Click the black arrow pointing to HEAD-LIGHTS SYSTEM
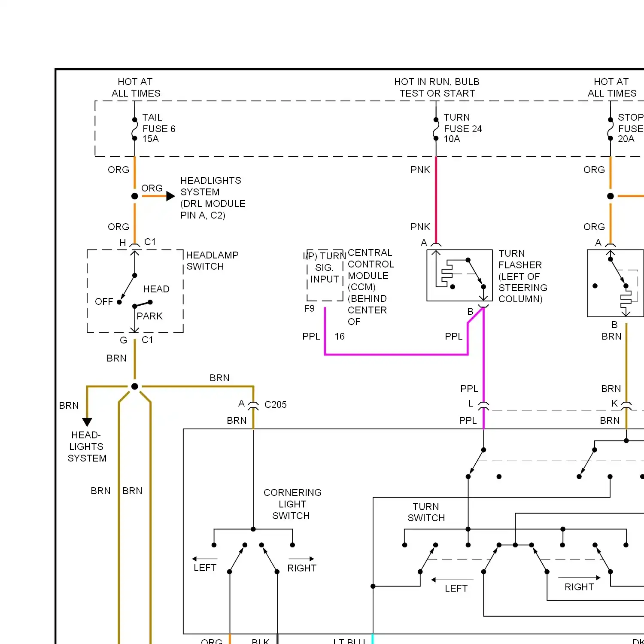The height and width of the screenshot is (644, 644). [x=87, y=422]
